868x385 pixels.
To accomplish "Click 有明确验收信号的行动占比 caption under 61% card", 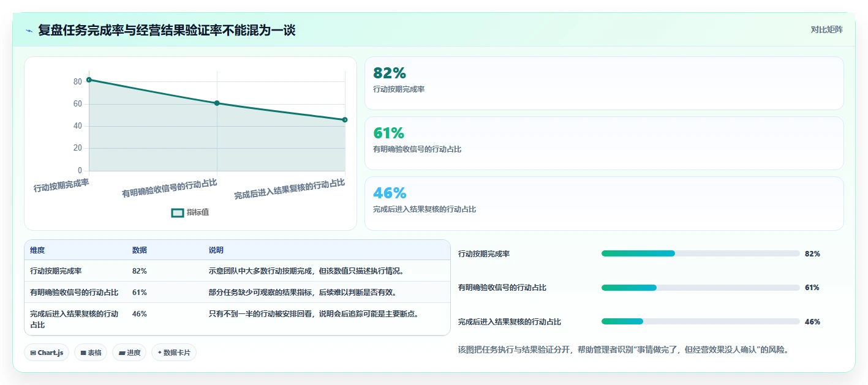I will [x=417, y=149].
